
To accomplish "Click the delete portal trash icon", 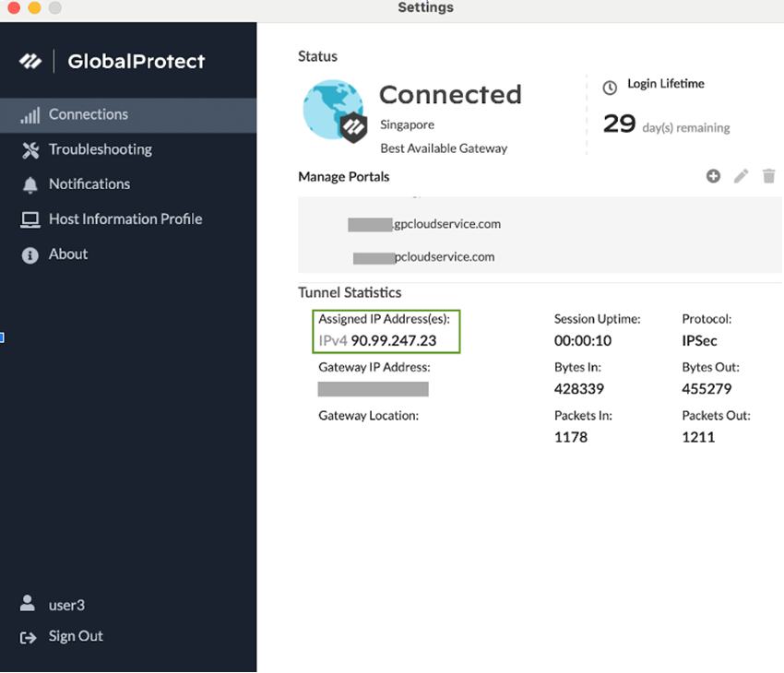I will pyautogui.click(x=769, y=176).
